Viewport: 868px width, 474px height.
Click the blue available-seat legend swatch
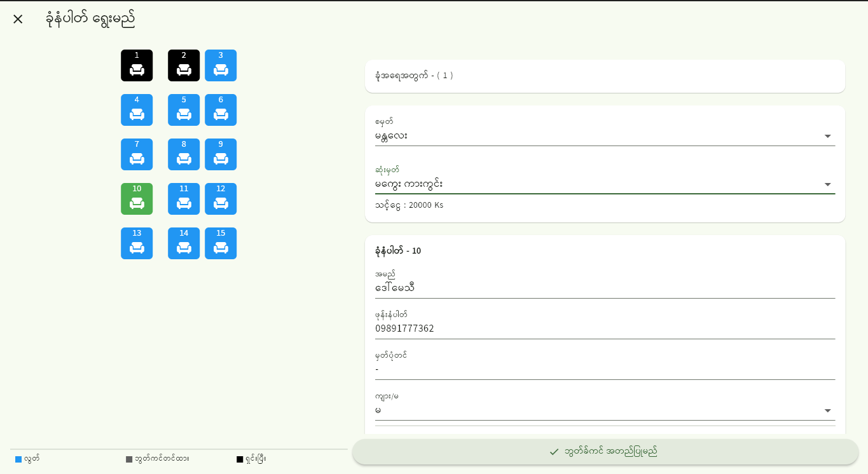18,459
